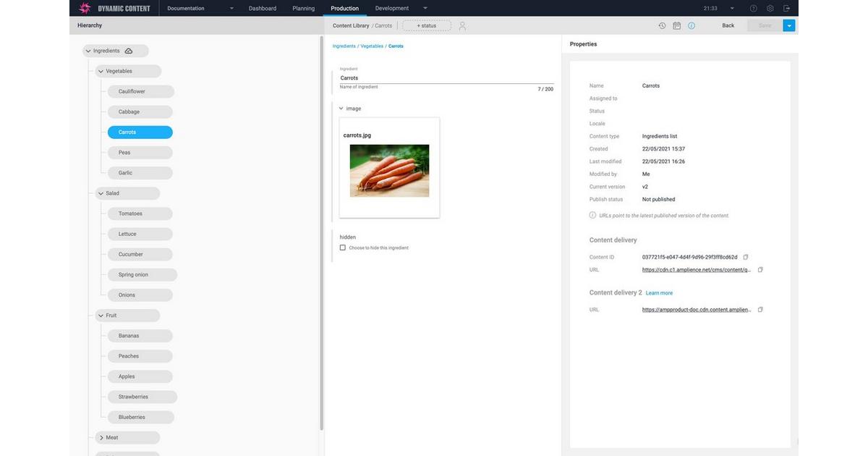The width and height of the screenshot is (868, 456).
Task: Go to the Dashboard tab
Action: click(x=263, y=9)
